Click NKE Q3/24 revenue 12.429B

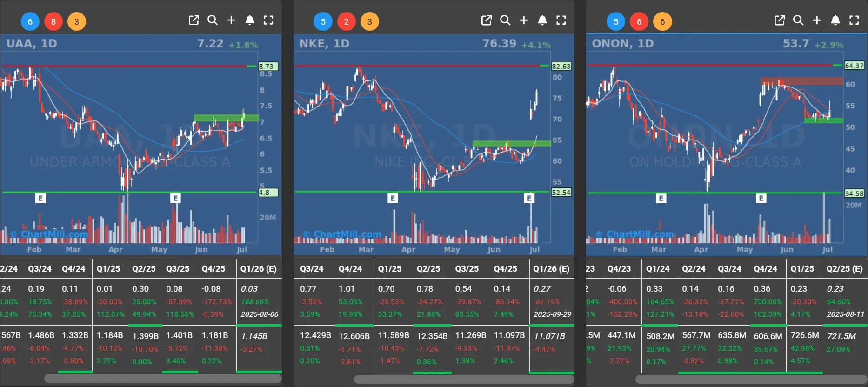click(x=315, y=335)
